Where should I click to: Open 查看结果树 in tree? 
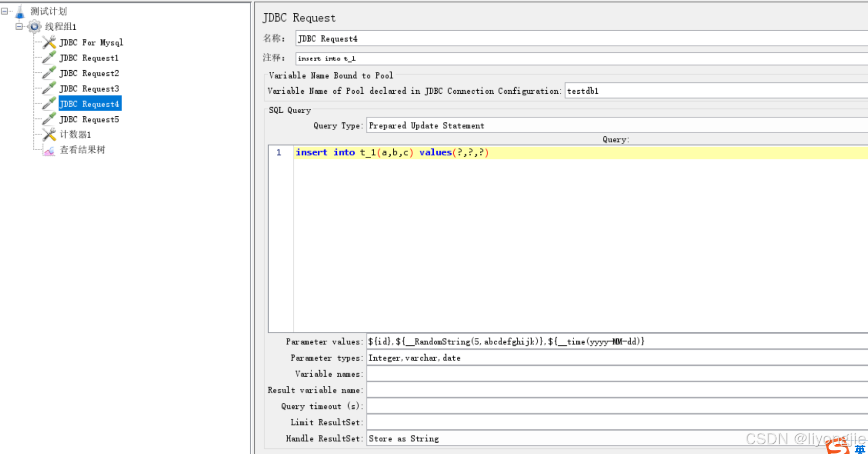click(x=83, y=150)
